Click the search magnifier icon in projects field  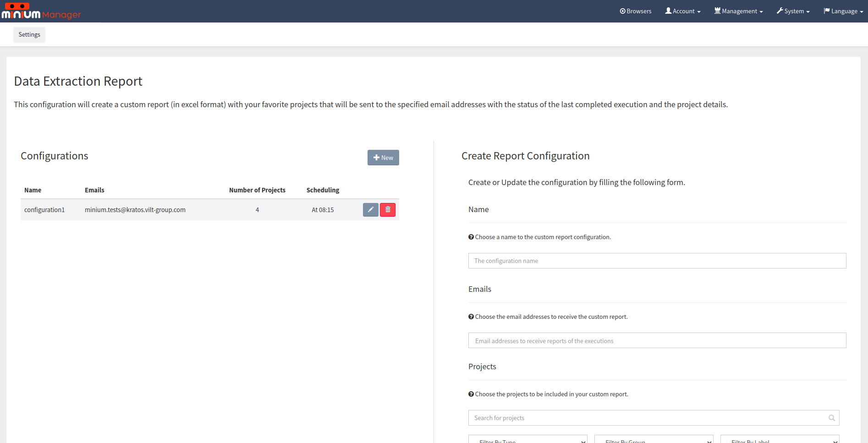(x=832, y=418)
